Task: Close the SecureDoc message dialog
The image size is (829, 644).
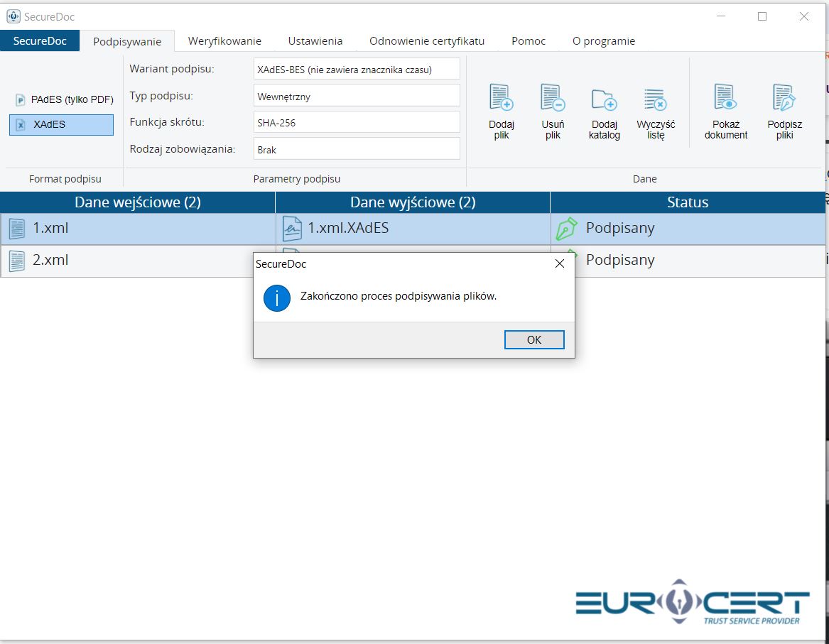Action: click(x=559, y=263)
